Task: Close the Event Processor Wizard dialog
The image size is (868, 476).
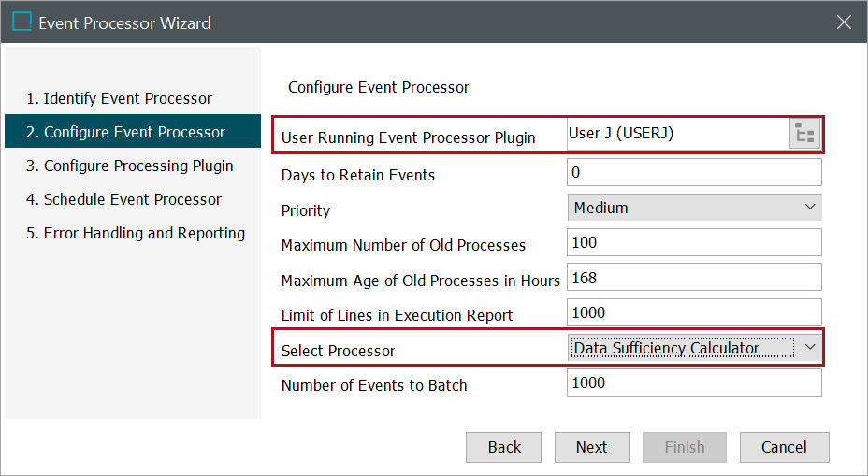Action: 844,22
